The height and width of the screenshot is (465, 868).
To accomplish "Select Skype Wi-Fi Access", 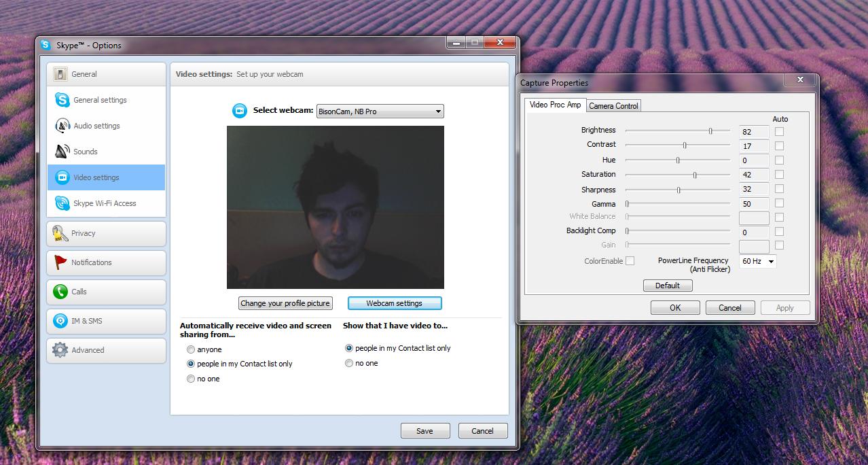I will tap(107, 203).
